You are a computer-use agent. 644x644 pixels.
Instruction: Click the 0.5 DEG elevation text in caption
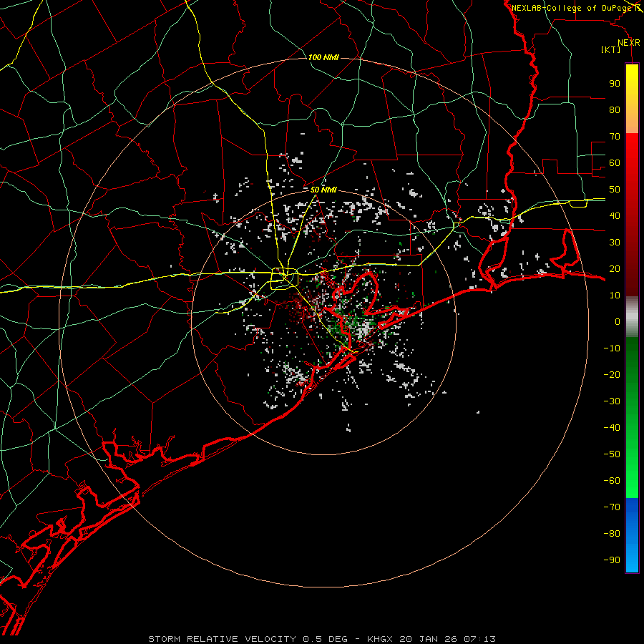click(326, 639)
